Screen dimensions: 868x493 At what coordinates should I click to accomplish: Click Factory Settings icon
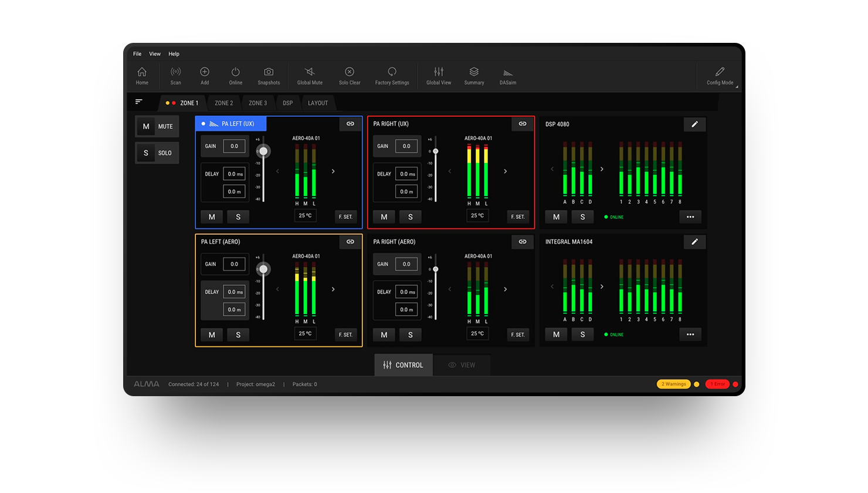(x=392, y=72)
